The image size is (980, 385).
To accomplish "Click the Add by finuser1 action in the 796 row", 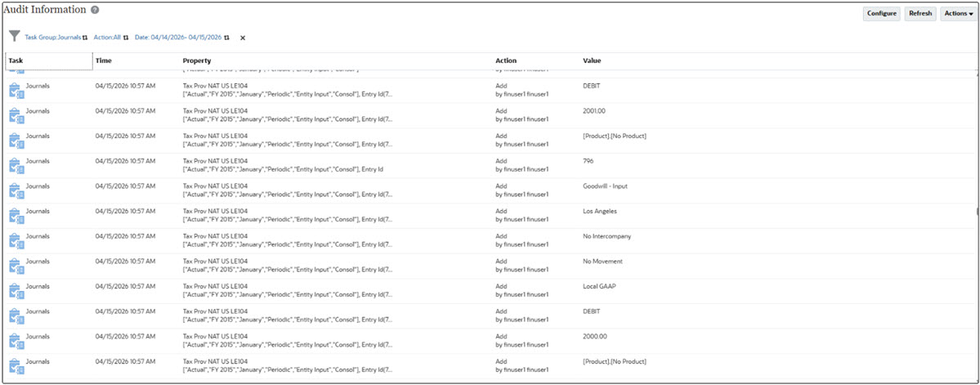I will pos(521,165).
